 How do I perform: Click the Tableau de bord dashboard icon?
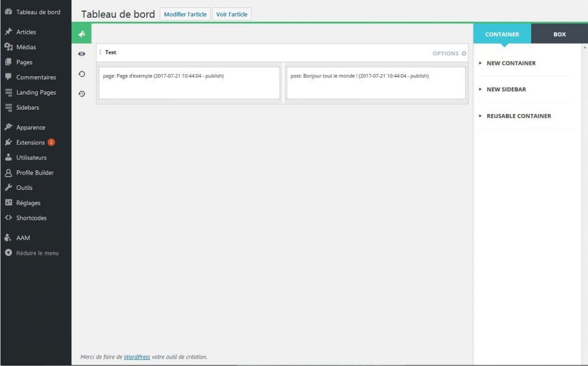(8, 11)
